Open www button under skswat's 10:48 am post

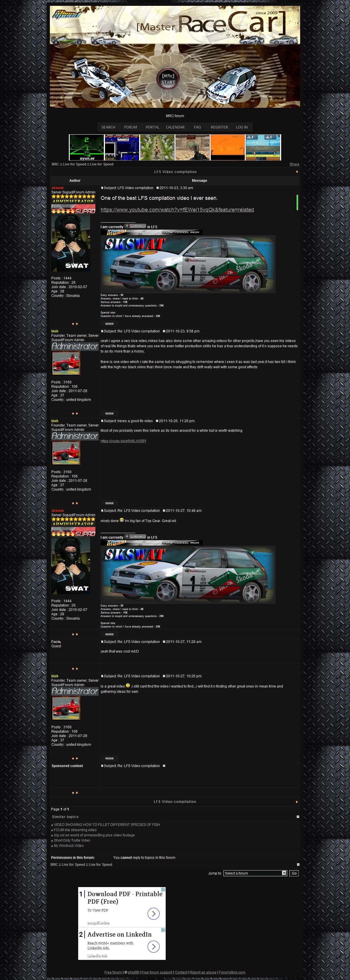click(109, 634)
